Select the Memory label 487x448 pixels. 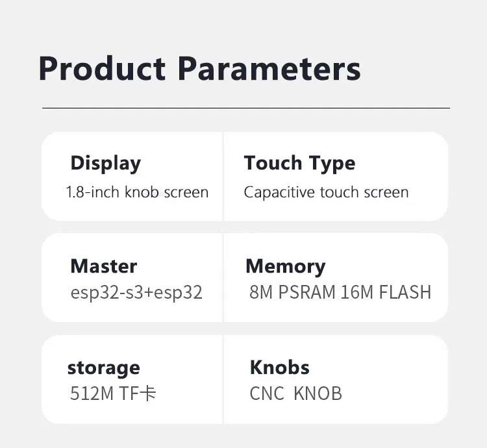[285, 266]
